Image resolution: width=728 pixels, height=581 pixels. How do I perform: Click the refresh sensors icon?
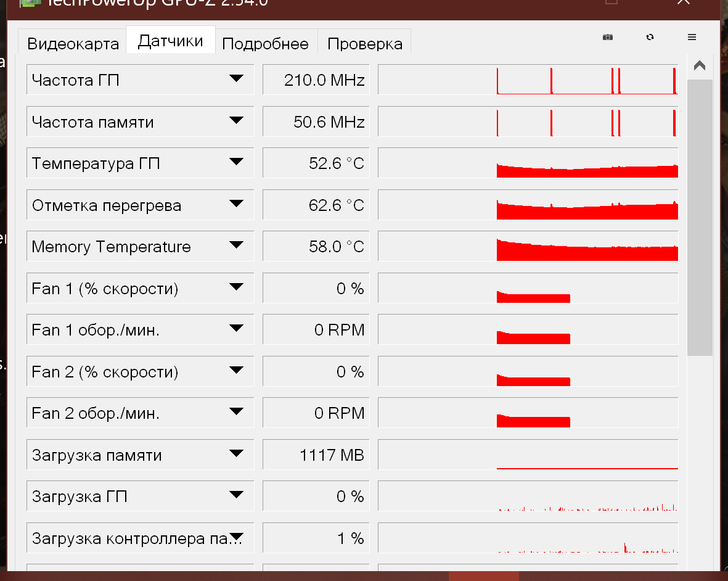pos(650,37)
